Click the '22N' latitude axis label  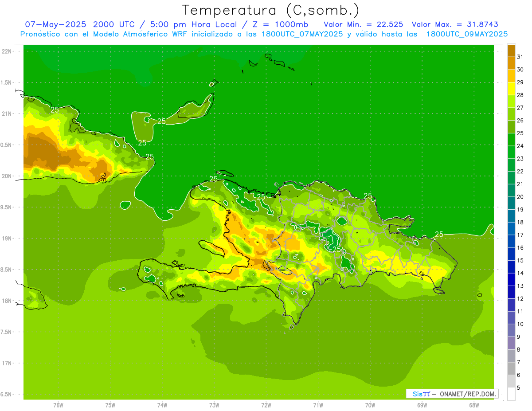tap(7, 51)
